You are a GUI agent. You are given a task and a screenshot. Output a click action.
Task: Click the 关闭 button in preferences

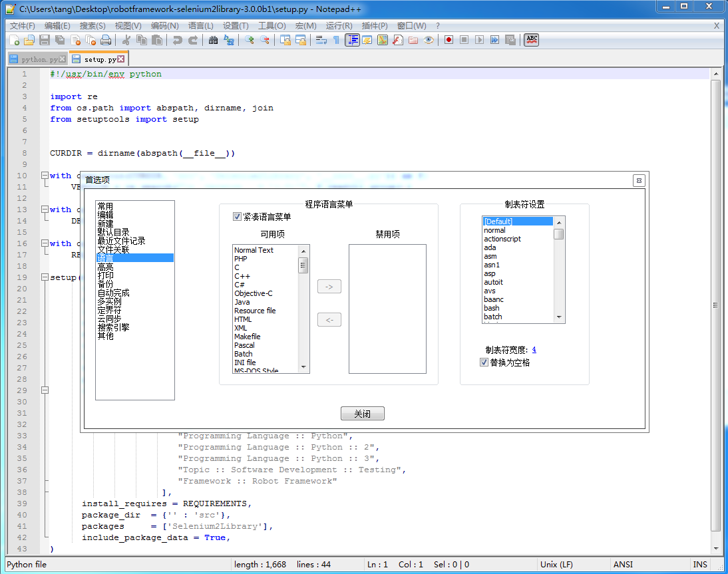[x=362, y=414]
